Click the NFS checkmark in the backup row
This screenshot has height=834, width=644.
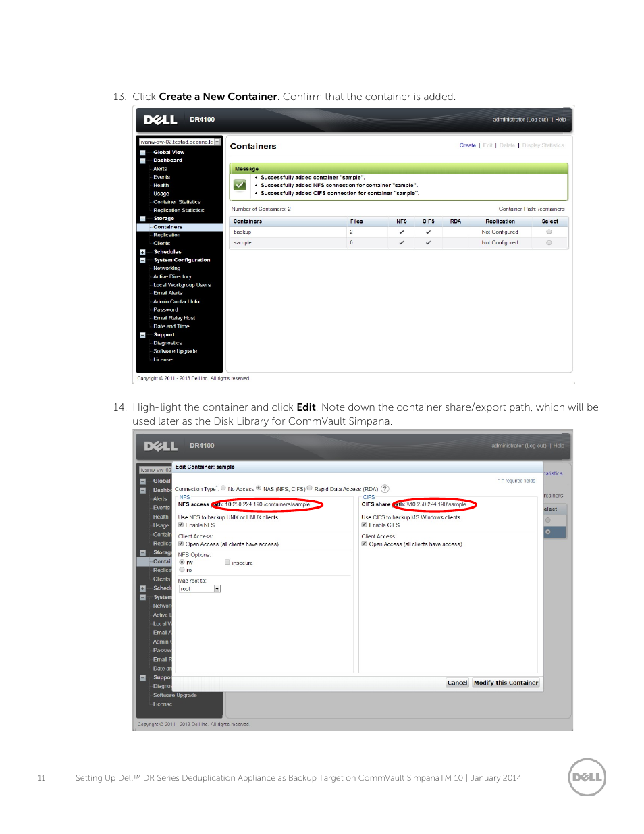pos(402,232)
